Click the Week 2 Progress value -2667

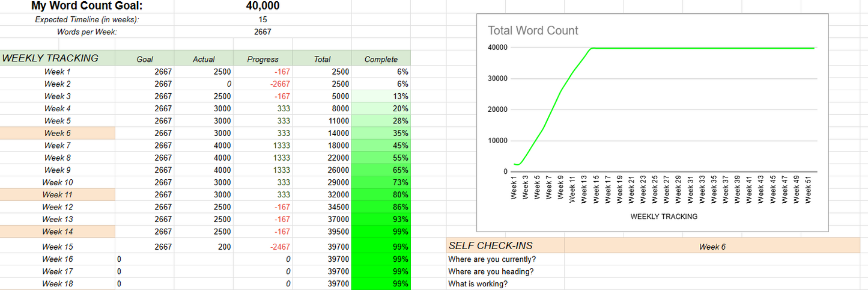(263, 84)
